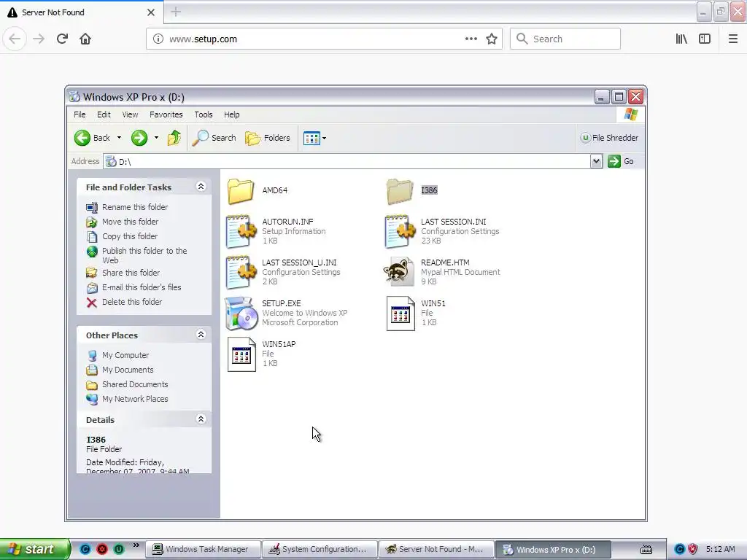The image size is (747, 560).
Task: Collapse Other Places panel
Action: 201,335
